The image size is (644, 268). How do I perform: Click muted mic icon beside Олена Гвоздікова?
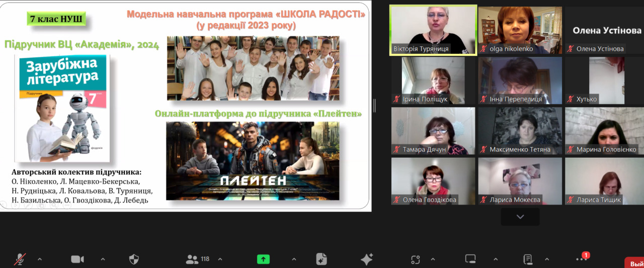pos(397,200)
